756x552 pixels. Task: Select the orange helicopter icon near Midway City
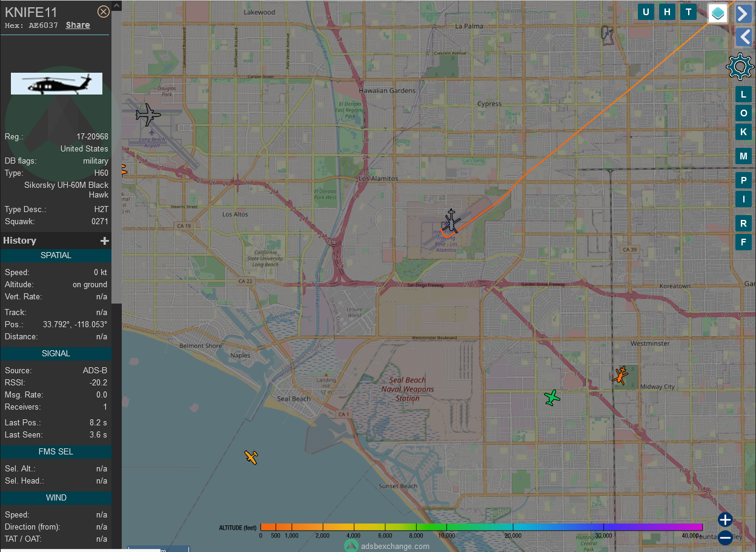pyautogui.click(x=620, y=375)
